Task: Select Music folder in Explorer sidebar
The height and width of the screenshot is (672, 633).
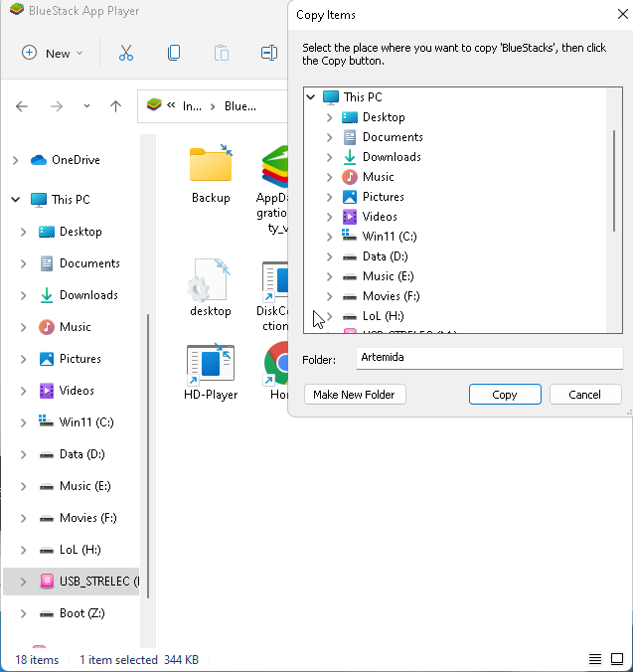Action: (65, 327)
